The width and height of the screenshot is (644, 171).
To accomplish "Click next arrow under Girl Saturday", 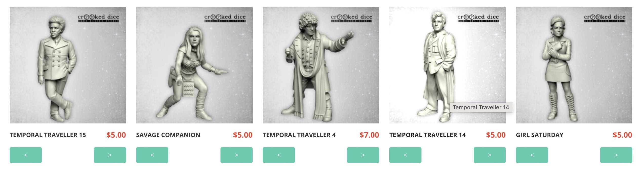I will click(x=616, y=155).
